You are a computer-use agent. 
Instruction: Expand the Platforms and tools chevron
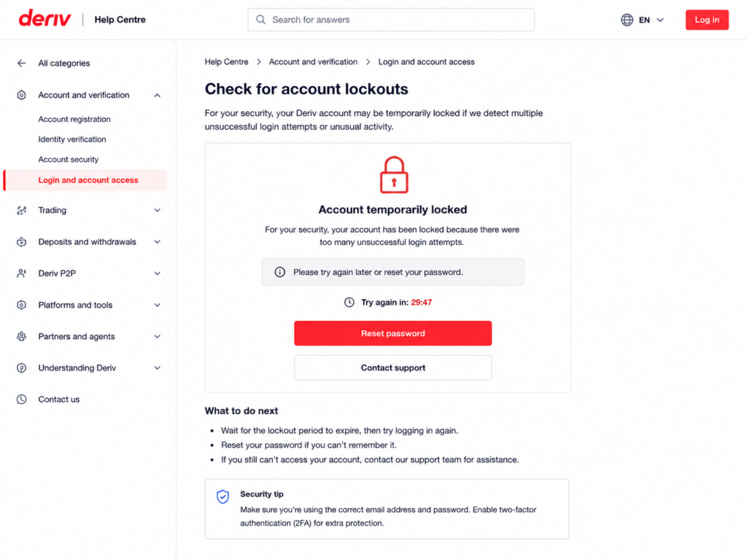[158, 306]
